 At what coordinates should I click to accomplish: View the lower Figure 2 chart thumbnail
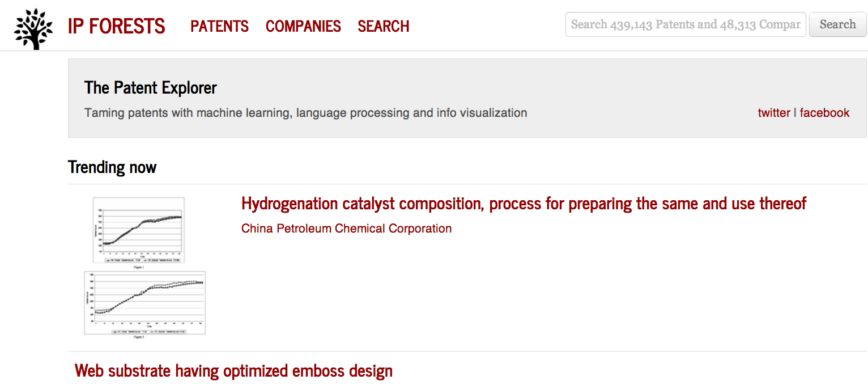coord(145,303)
